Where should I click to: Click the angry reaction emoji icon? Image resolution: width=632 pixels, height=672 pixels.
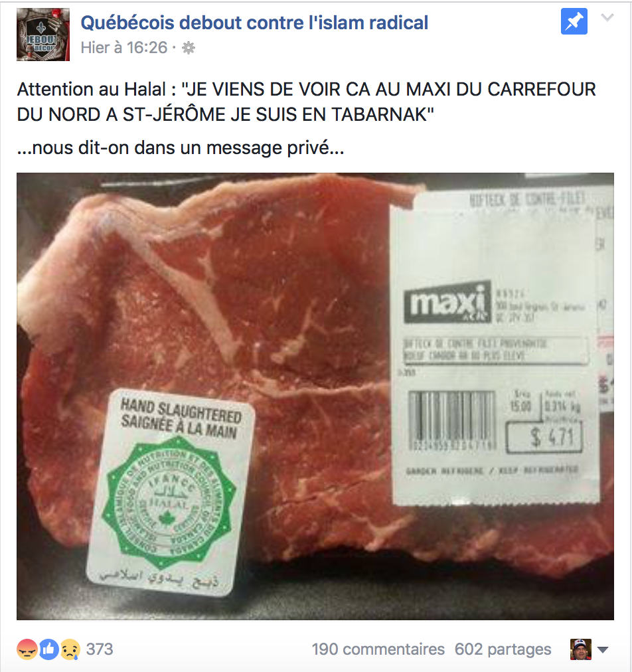[27, 649]
